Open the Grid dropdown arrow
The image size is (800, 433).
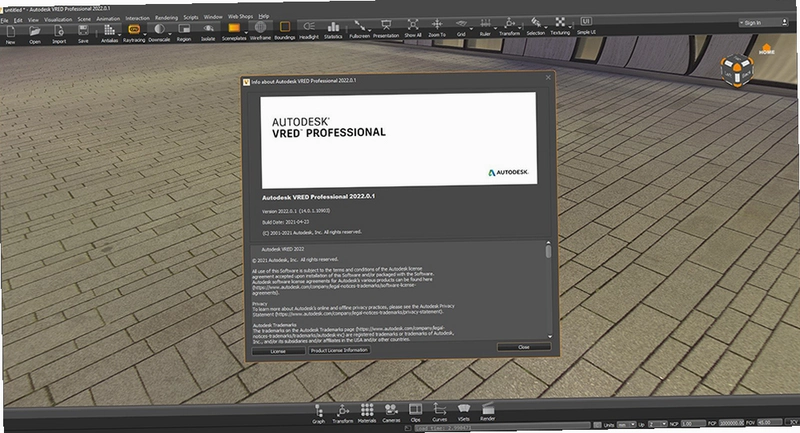click(471, 29)
